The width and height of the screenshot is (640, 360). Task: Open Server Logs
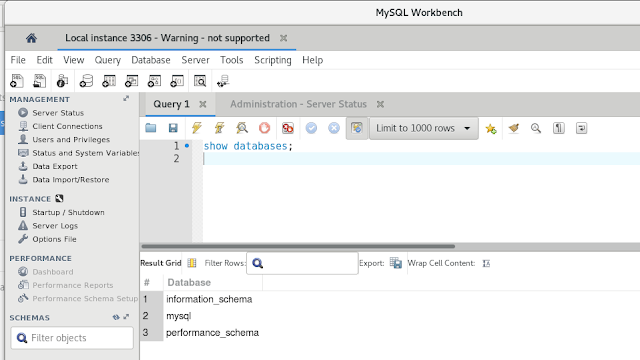55,226
